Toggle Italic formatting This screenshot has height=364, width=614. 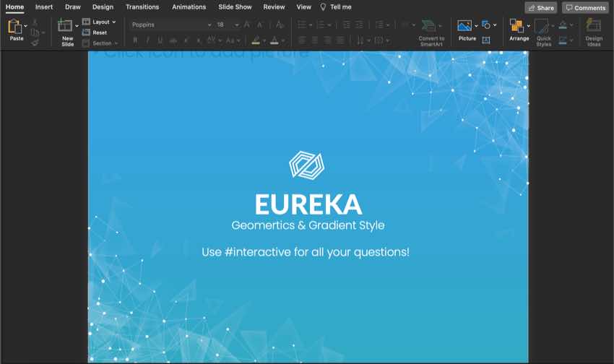pyautogui.click(x=147, y=40)
